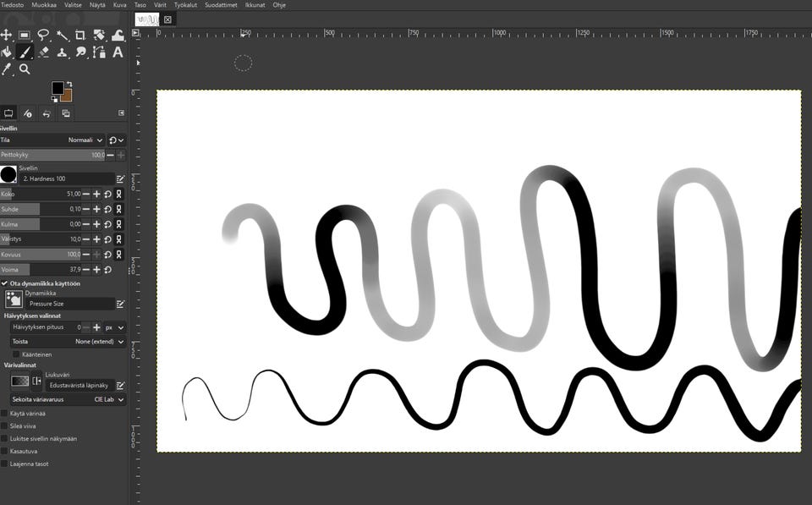Select the Move tool
The image size is (812, 505).
click(x=6, y=35)
